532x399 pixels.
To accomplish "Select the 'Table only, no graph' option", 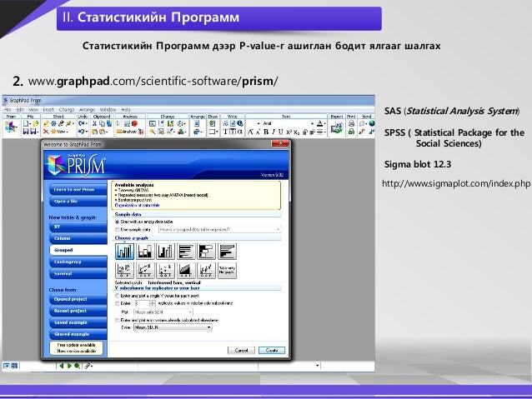I will [227, 271].
